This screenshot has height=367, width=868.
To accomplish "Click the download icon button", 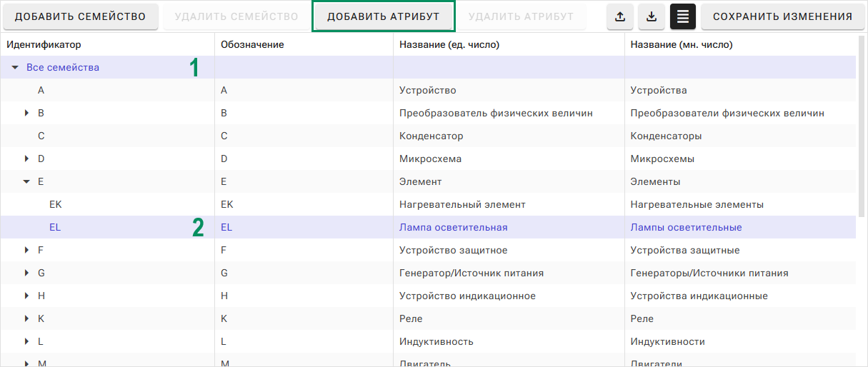I will tap(652, 16).
